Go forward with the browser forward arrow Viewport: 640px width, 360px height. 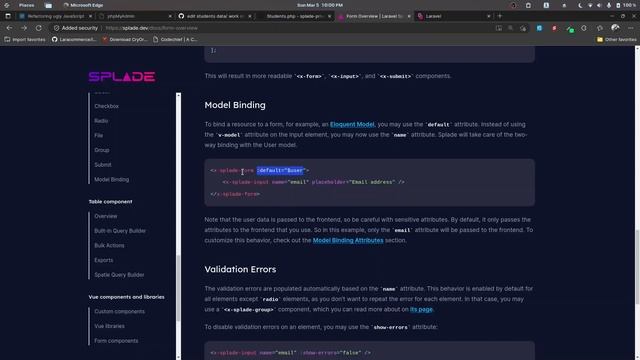pyautogui.click(x=24, y=28)
